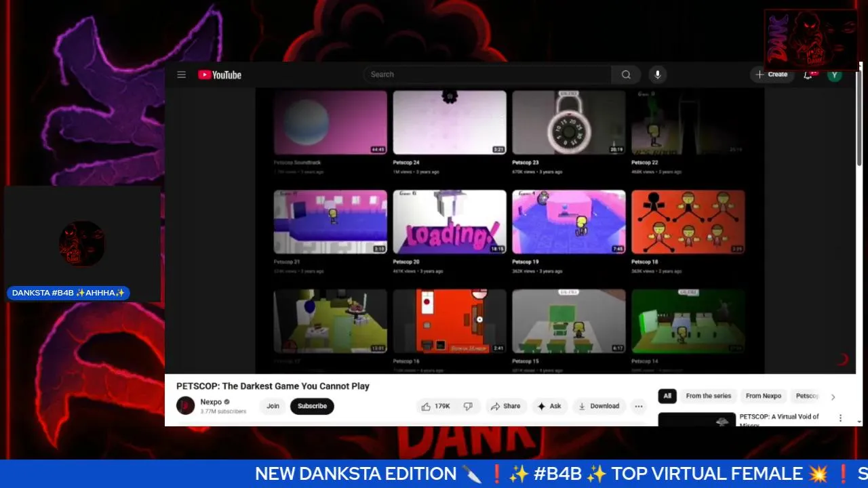Click the Create button
Screen dimensions: 868x488
(772, 75)
